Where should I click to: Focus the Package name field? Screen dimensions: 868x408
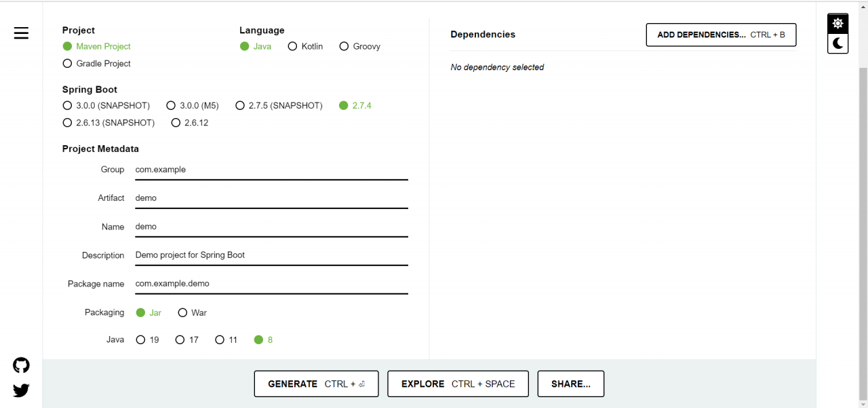(271, 284)
